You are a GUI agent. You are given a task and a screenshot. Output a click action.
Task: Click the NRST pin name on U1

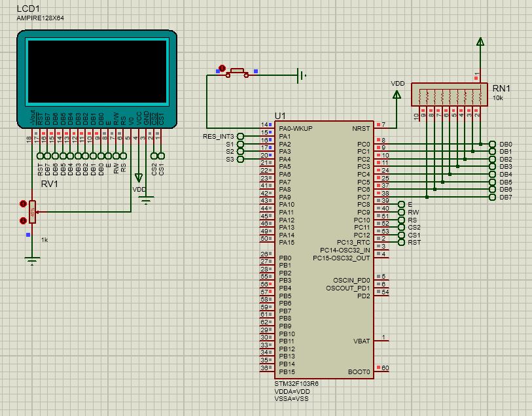361,129
